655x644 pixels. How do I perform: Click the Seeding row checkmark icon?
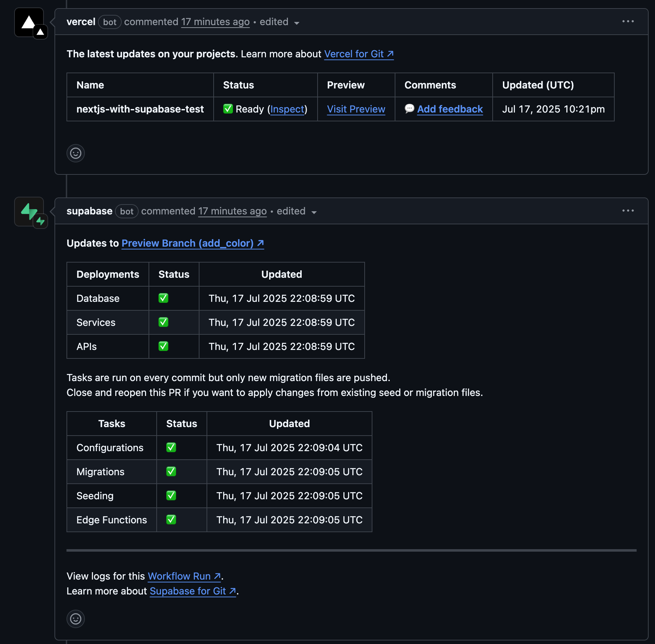coord(171,496)
